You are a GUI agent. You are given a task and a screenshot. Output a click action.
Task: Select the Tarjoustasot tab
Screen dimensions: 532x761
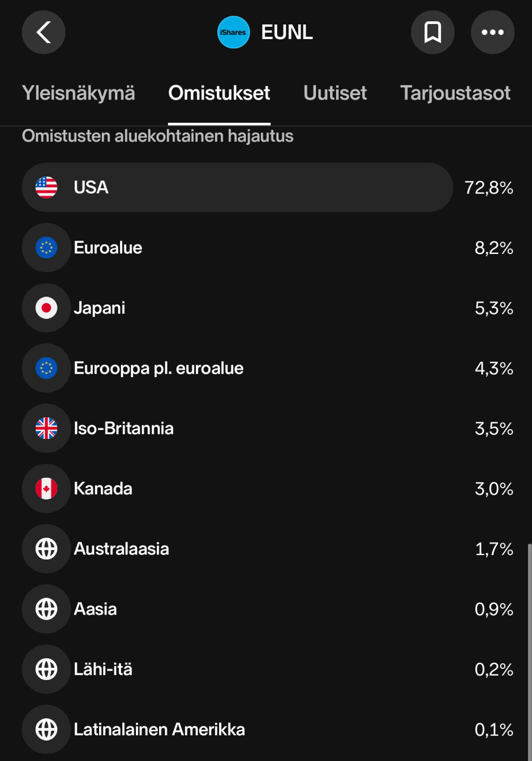(456, 93)
